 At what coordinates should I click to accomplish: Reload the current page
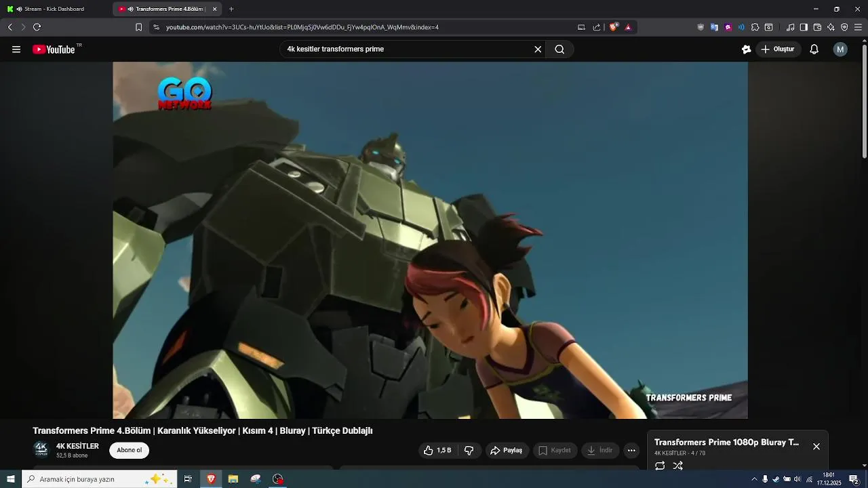pos(37,27)
